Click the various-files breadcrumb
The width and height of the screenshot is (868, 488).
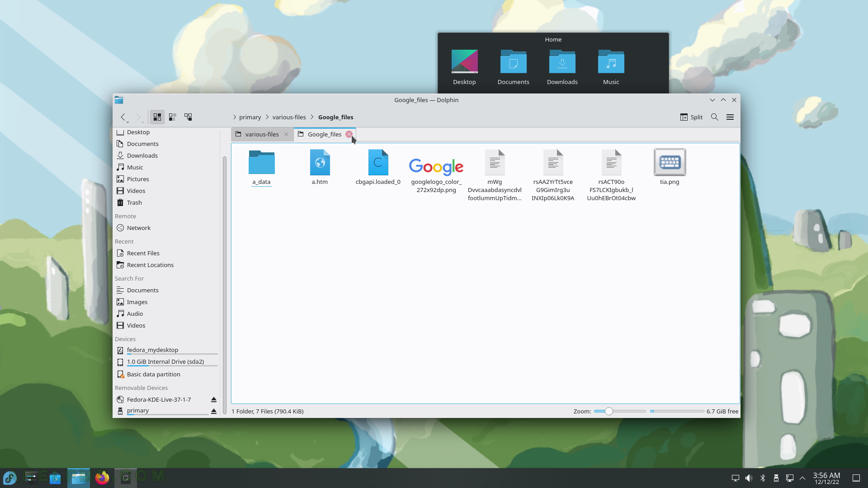(x=289, y=117)
